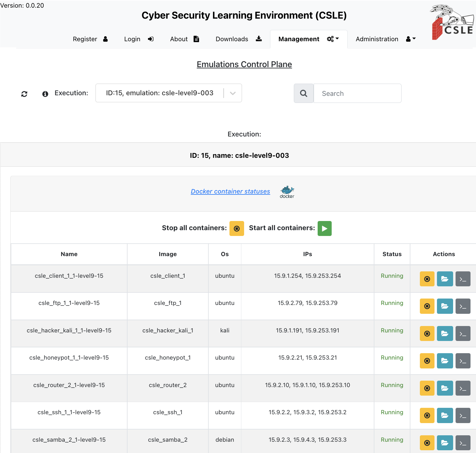
Task: Stop all containers with the yellow button
Action: pos(236,228)
